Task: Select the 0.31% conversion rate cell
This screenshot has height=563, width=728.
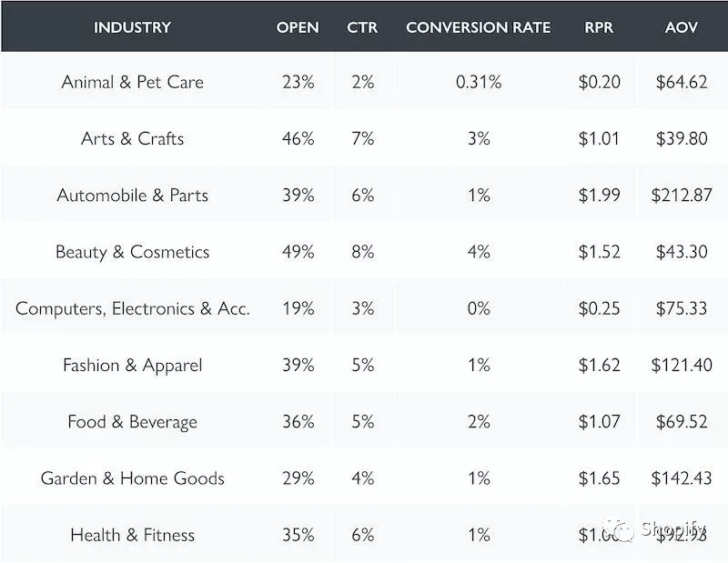Action: click(478, 82)
